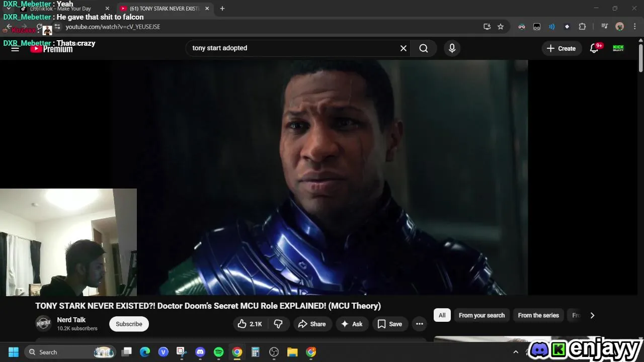Open the glasses-face extension icon
The width and height of the screenshot is (644, 362).
point(522,27)
